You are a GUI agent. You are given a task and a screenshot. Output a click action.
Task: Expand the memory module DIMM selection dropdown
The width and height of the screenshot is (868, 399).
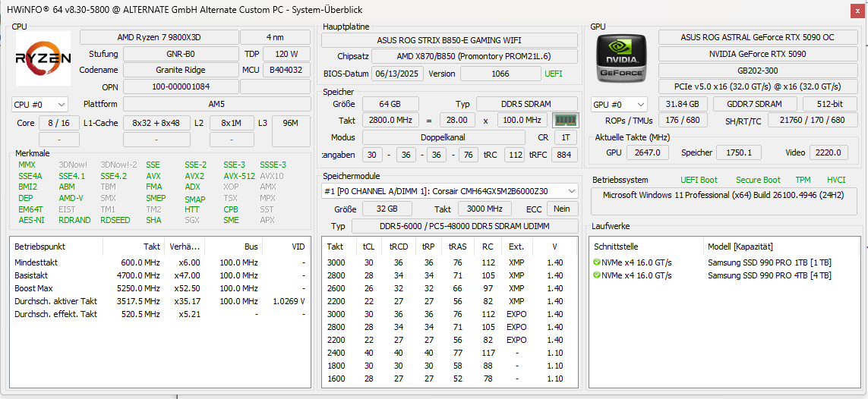point(450,191)
